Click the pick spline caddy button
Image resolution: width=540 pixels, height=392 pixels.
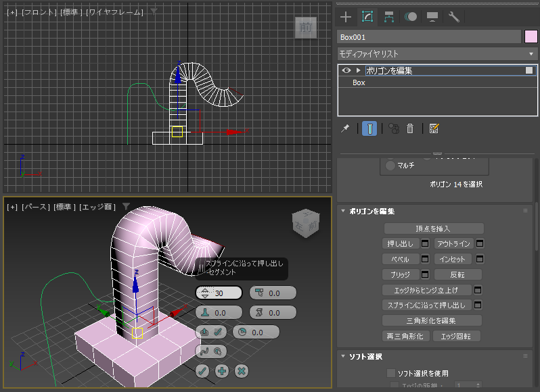[211, 351]
